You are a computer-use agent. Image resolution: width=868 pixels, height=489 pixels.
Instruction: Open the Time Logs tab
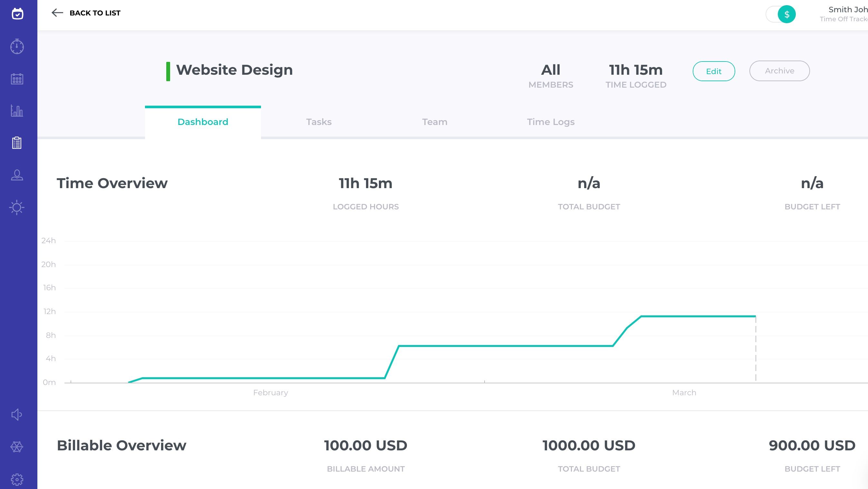pos(551,122)
